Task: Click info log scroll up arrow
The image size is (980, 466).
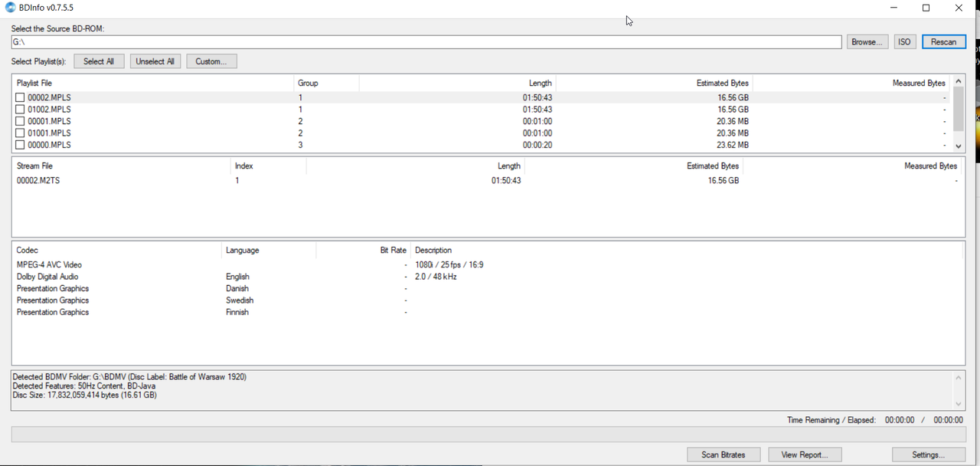Action: [959, 377]
